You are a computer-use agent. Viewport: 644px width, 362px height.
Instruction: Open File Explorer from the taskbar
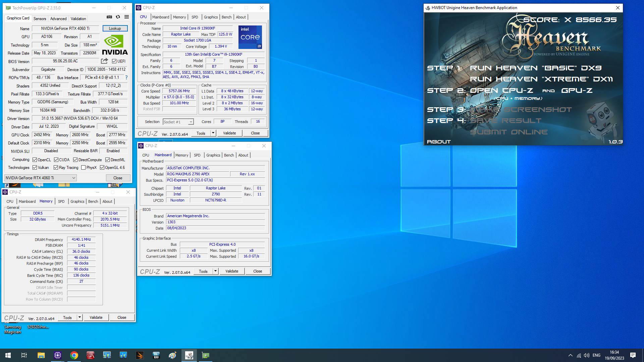(41, 355)
